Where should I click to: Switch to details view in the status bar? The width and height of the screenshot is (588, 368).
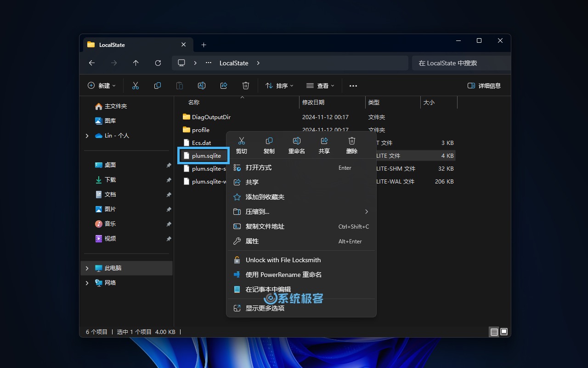(x=494, y=332)
